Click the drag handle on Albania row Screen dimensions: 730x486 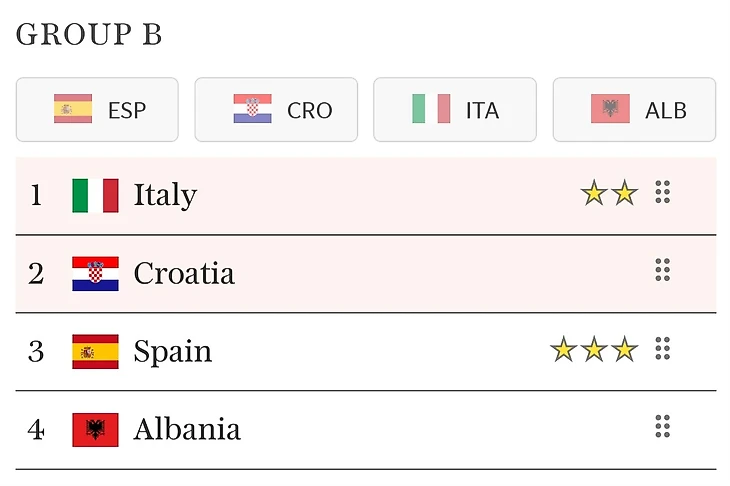(x=662, y=427)
